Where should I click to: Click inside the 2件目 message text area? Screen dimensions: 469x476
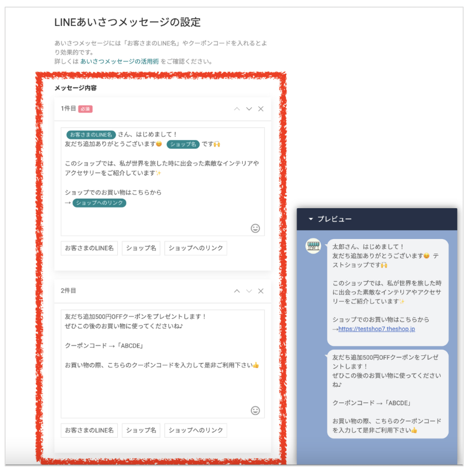click(163, 364)
